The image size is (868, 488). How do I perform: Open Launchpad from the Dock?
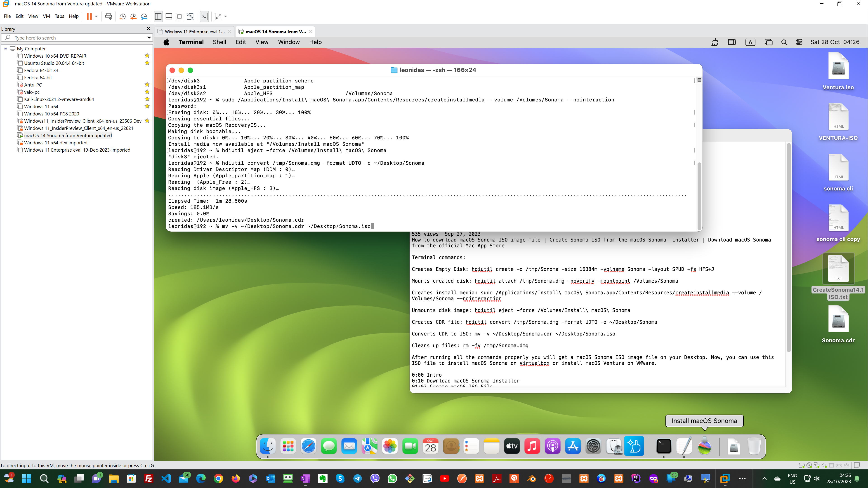[x=288, y=446]
